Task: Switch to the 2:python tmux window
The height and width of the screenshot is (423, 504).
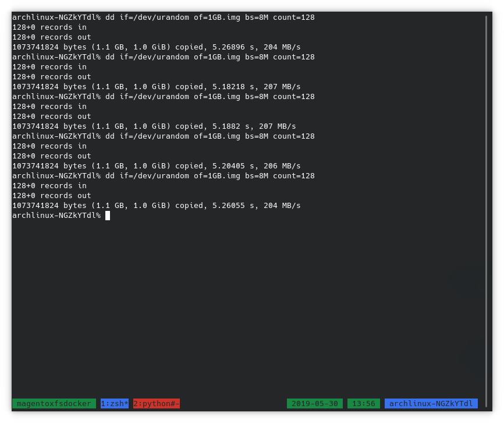Action: pos(157,403)
